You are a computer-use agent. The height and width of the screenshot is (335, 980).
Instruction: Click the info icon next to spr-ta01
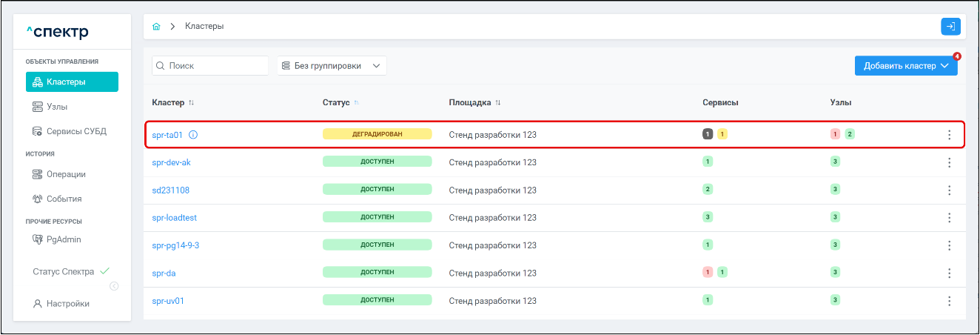tap(193, 135)
